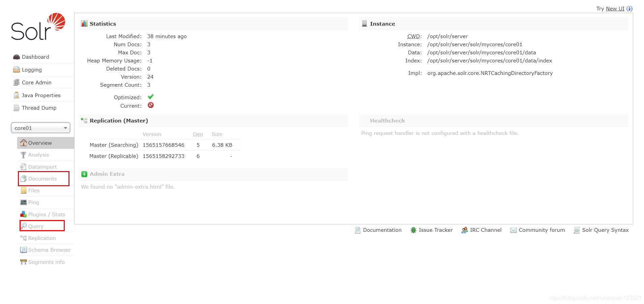Click the Replication (Master) header icon
This screenshot has height=304, width=644.
84,120
